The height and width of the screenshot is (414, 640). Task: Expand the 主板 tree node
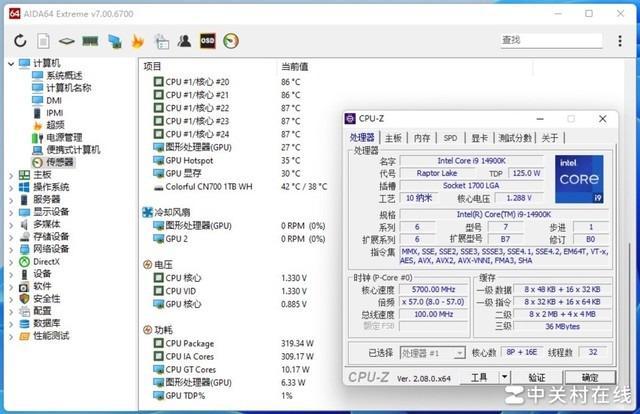[11, 176]
